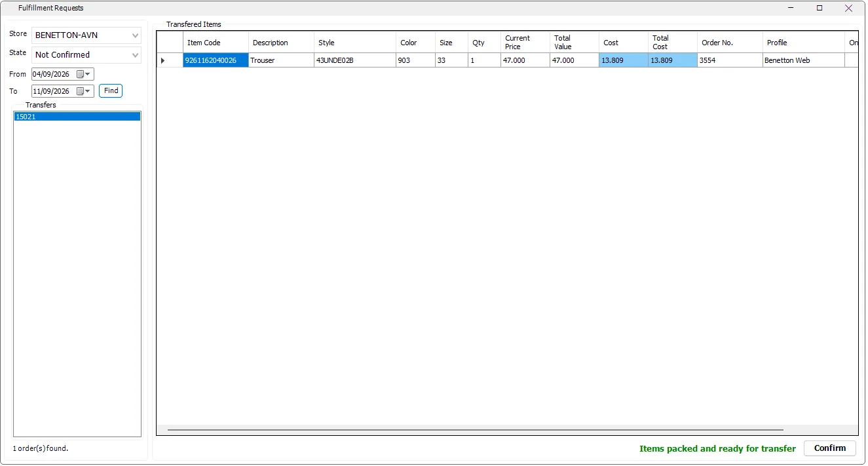868x466 pixels.
Task: Click the size cell 33
Action: tap(451, 60)
